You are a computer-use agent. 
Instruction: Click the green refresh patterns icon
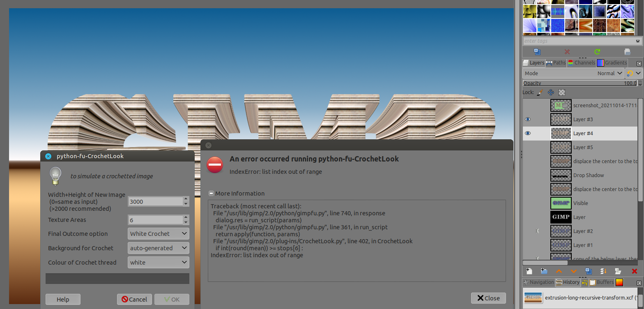pyautogui.click(x=598, y=52)
